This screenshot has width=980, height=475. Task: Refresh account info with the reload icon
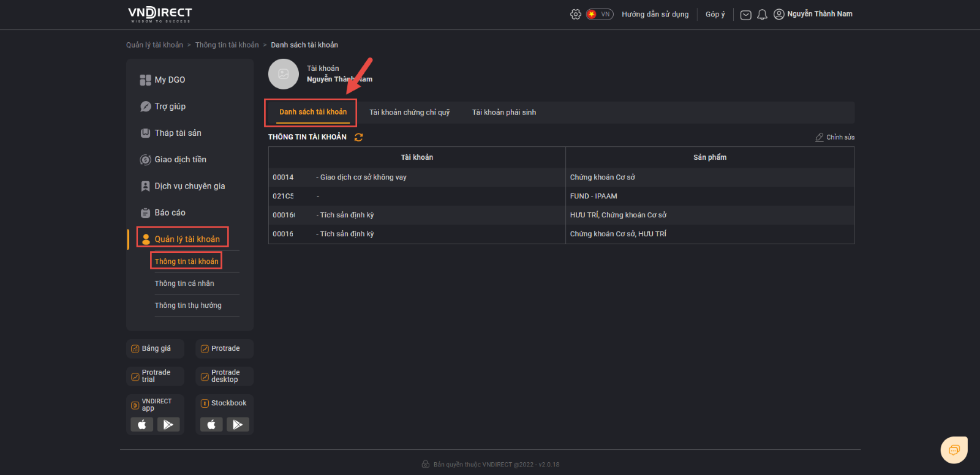[358, 137]
